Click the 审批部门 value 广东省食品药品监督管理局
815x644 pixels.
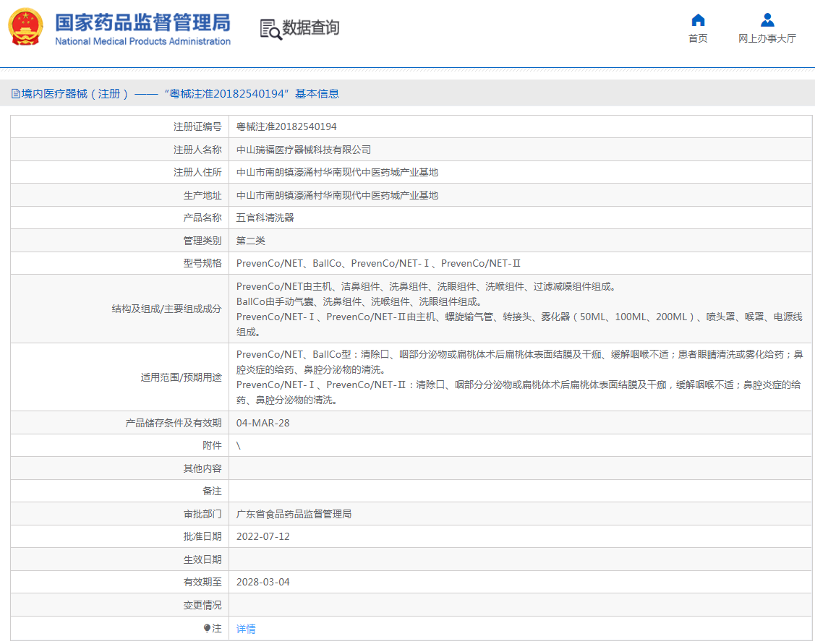pos(295,513)
